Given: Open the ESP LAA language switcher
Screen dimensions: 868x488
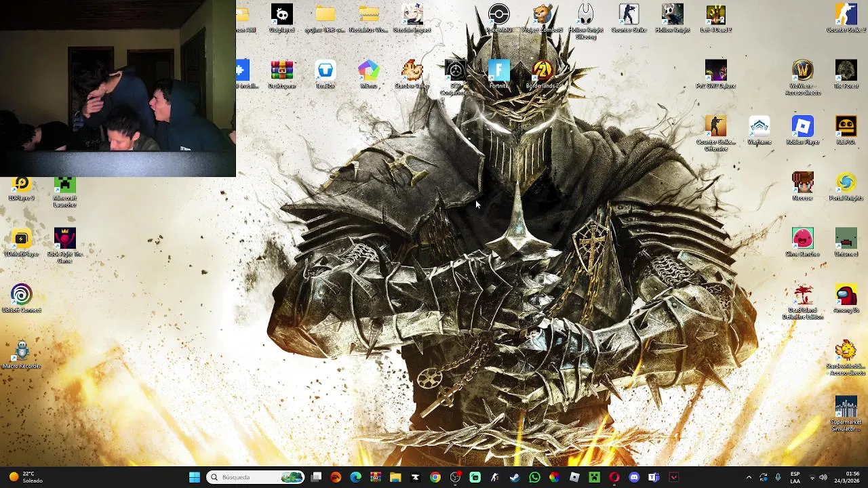Looking at the screenshot, I should [x=795, y=477].
